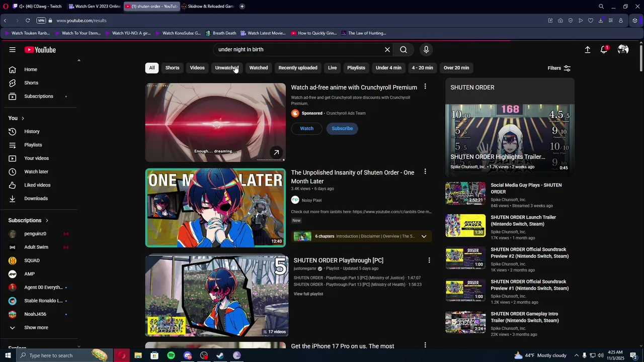
Task: Select the Playlists filter chip
Action: point(356,68)
